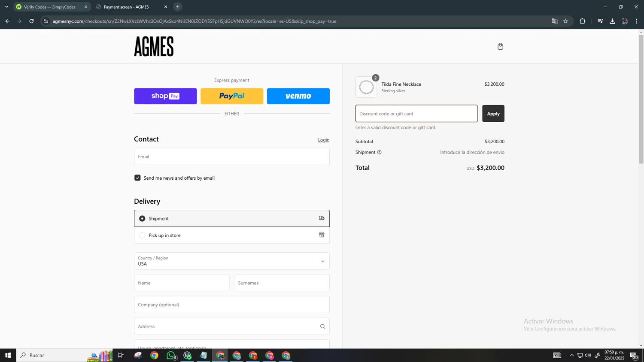Viewport: 644px width, 362px height.
Task: Open a new browser tab
Action: [178, 7]
